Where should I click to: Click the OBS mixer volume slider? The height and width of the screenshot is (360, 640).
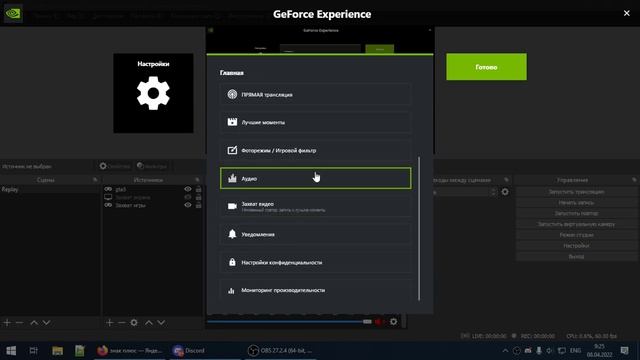(x=289, y=322)
